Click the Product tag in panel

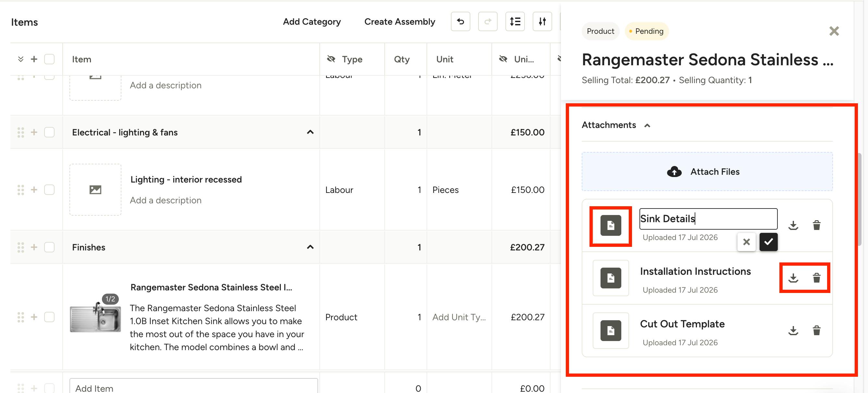pyautogui.click(x=601, y=31)
